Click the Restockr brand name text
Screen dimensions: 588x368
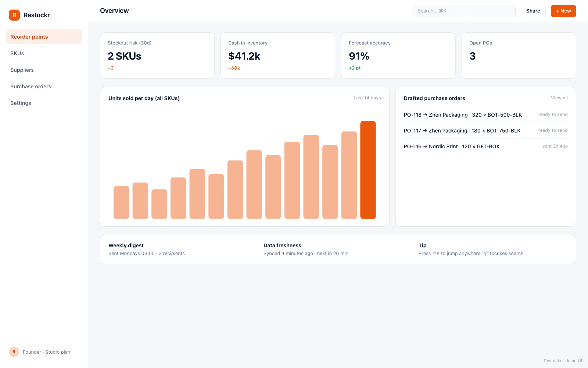click(x=37, y=15)
